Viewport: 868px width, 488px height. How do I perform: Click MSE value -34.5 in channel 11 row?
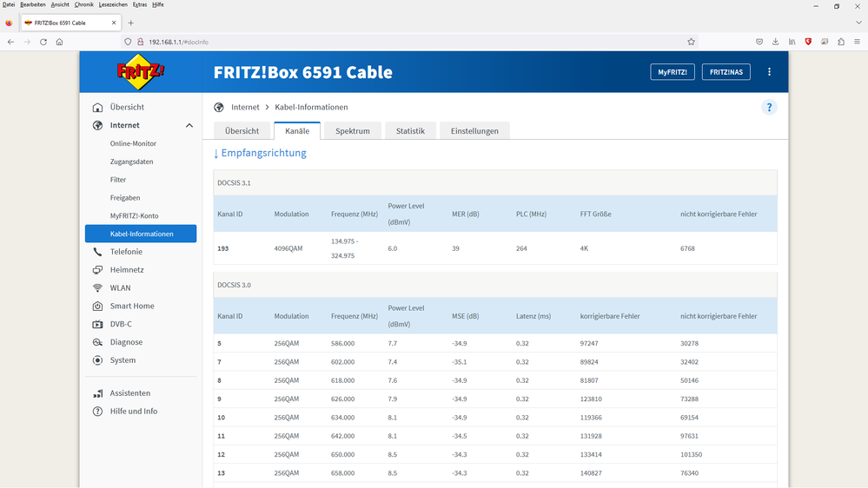pos(459,437)
